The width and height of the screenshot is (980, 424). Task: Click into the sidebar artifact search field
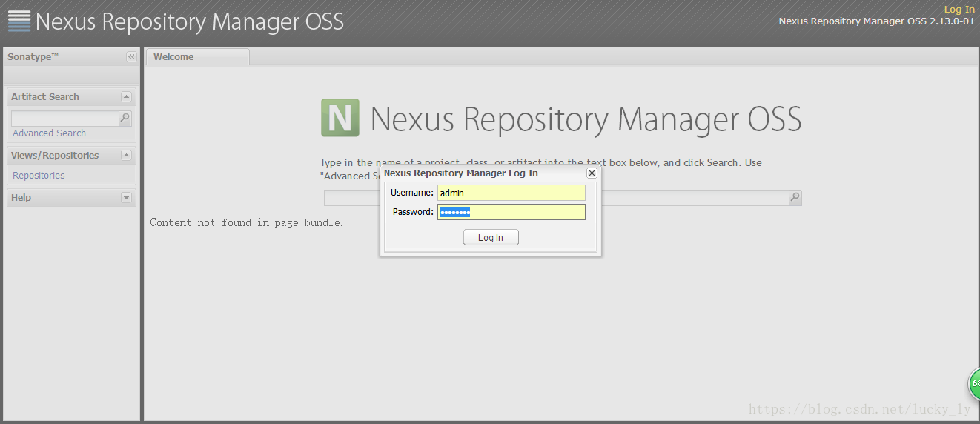click(65, 119)
